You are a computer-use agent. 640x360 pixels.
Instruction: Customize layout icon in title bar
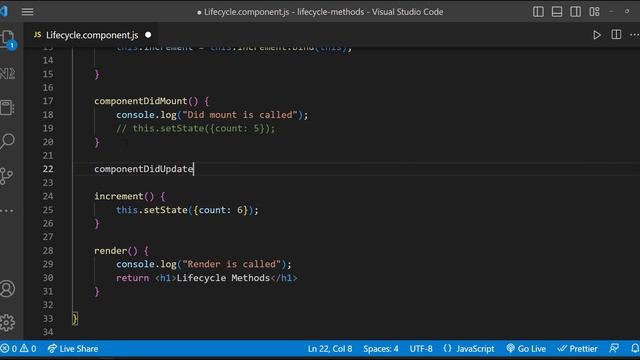(x=594, y=11)
